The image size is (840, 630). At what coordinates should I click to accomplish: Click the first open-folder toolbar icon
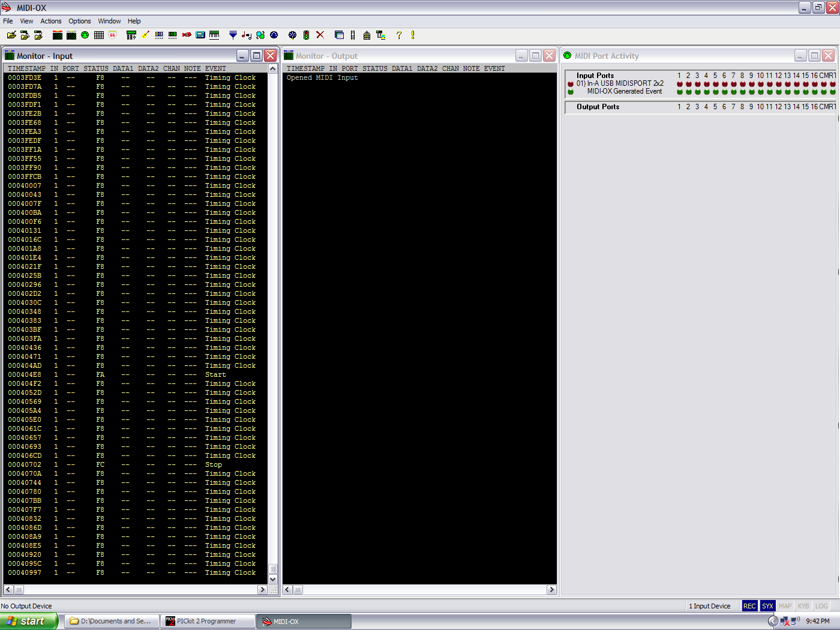click(11, 35)
